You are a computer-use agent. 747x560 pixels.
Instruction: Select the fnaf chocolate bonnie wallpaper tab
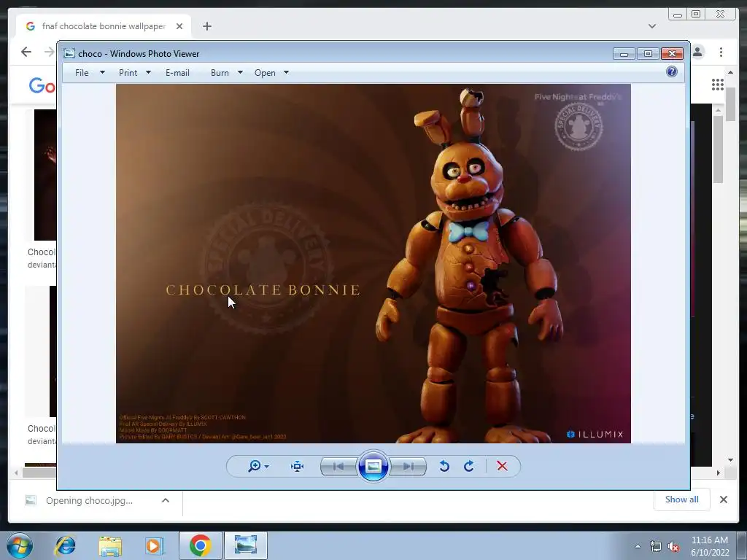[104, 26]
